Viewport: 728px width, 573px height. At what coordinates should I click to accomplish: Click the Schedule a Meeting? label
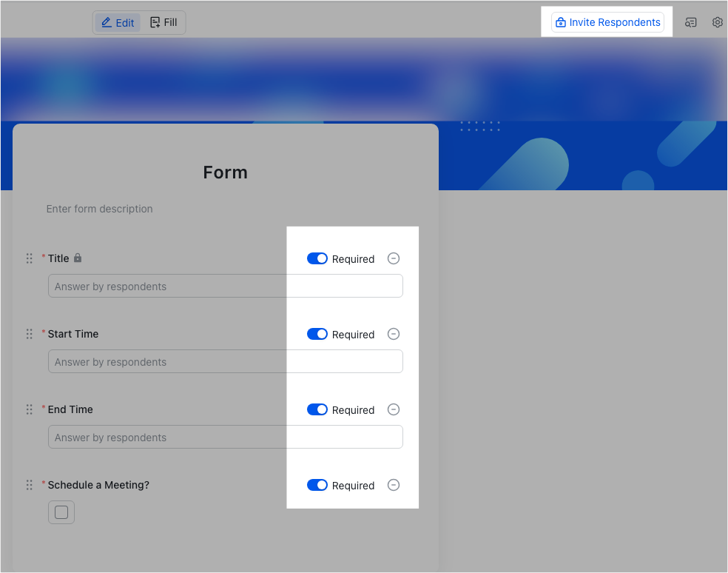coord(98,485)
